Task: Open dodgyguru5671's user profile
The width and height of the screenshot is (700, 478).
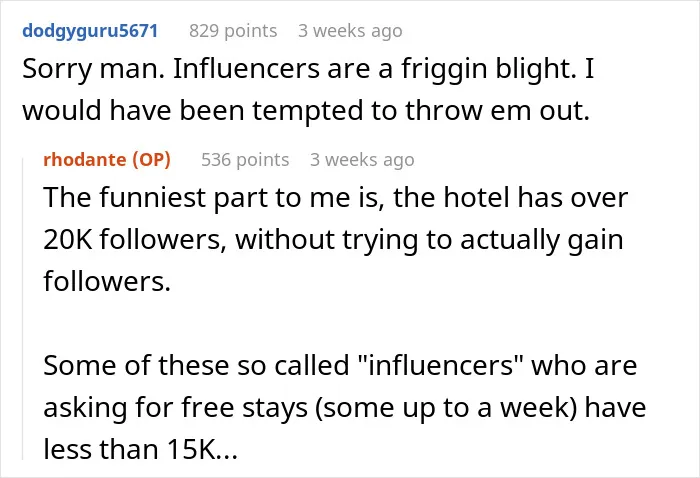Action: coord(90,31)
